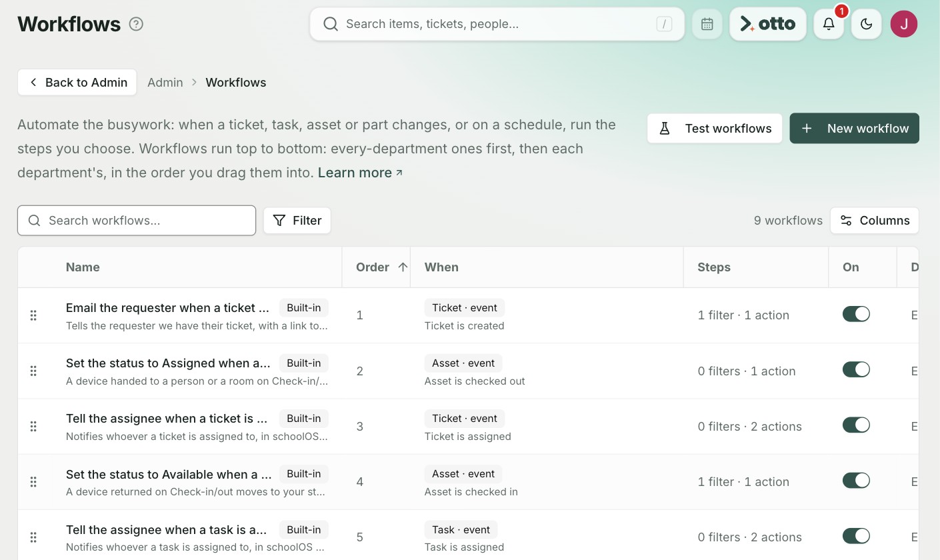Open the Set the status to Assigned workflow
The width and height of the screenshot is (940, 560).
[168, 363]
